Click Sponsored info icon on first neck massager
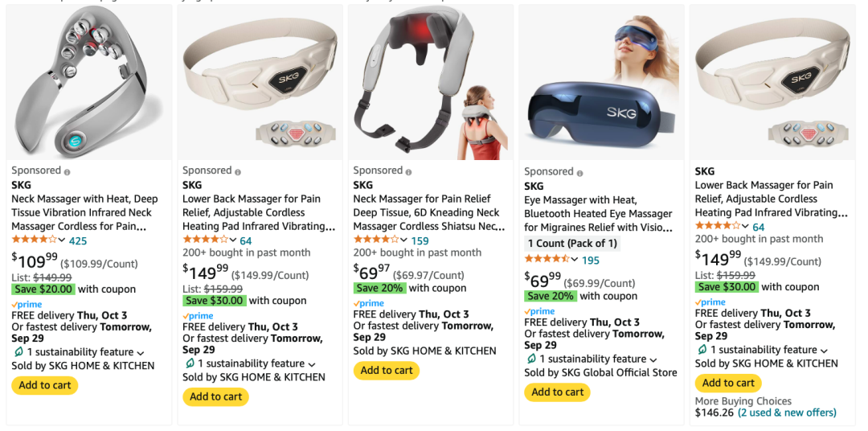The width and height of the screenshot is (868, 431). pyautogui.click(x=67, y=172)
